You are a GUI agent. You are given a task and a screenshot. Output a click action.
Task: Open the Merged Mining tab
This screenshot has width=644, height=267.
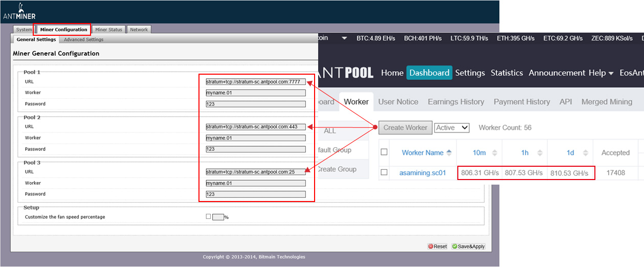[607, 102]
